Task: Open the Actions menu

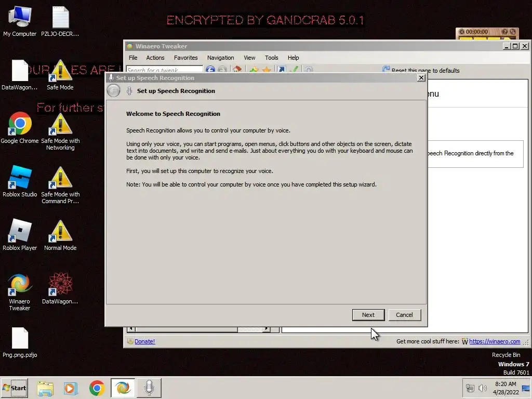Action: pos(155,58)
